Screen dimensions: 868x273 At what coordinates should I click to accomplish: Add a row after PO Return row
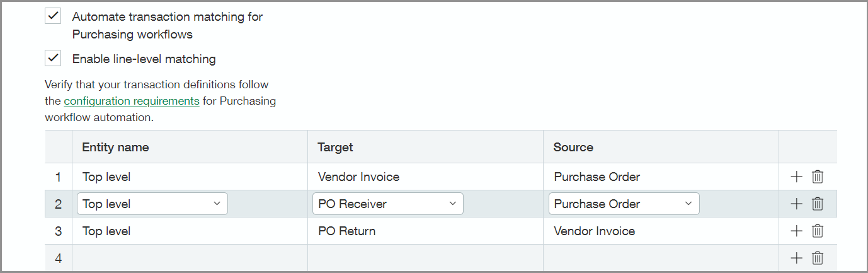[x=796, y=231]
